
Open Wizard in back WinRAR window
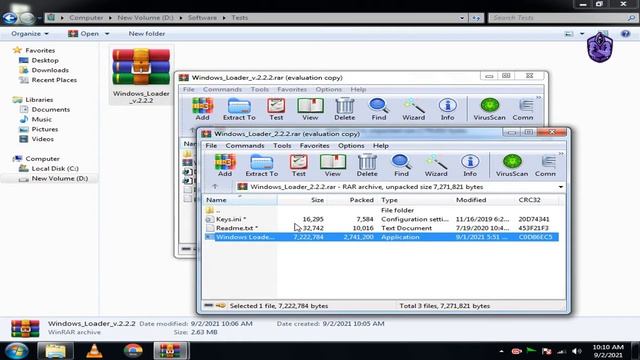[413, 109]
